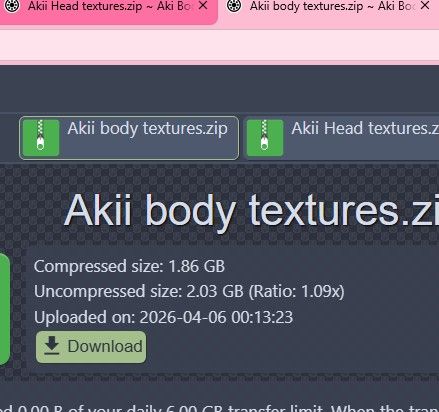Click the Compressed size 1.86 GB text
439x412 pixels.
(129, 266)
